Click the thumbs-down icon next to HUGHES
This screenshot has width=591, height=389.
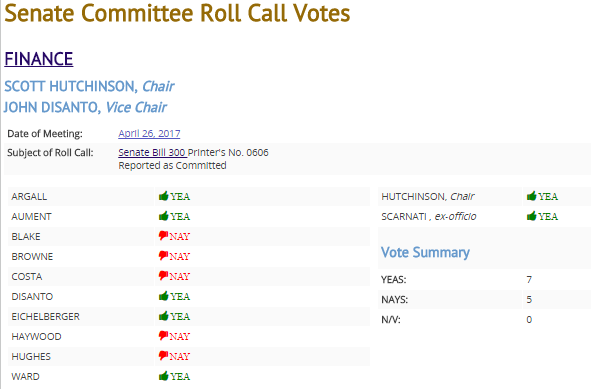point(163,356)
